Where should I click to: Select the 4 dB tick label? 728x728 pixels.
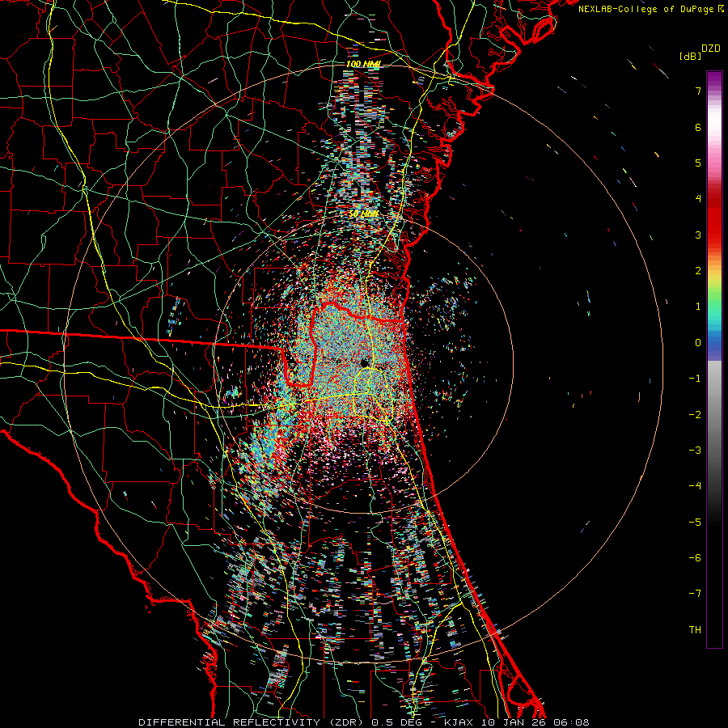click(x=698, y=199)
